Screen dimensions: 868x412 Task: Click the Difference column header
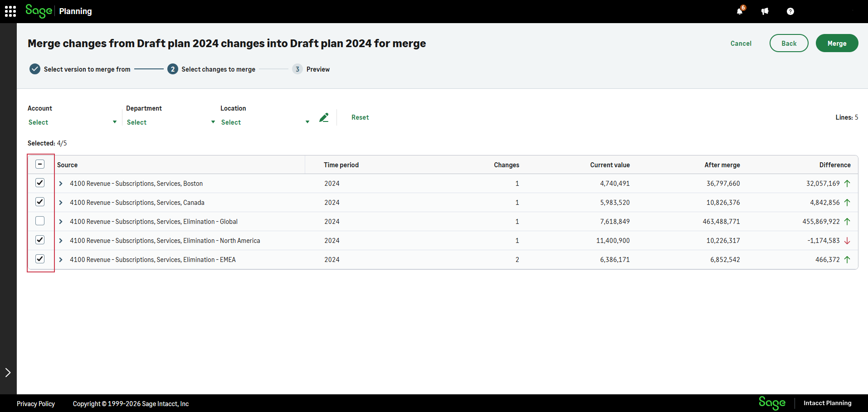(x=835, y=165)
